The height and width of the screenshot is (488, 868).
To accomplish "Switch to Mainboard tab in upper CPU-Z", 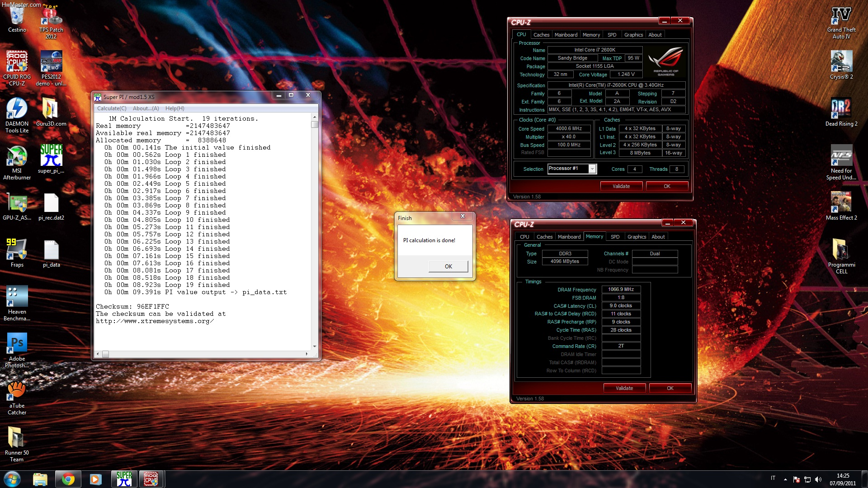I will coord(566,35).
